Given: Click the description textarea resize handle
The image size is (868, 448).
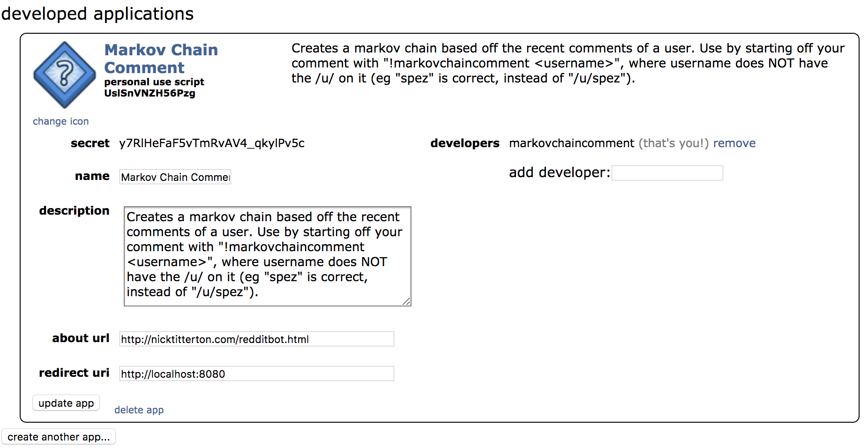Looking at the screenshot, I should [406, 302].
